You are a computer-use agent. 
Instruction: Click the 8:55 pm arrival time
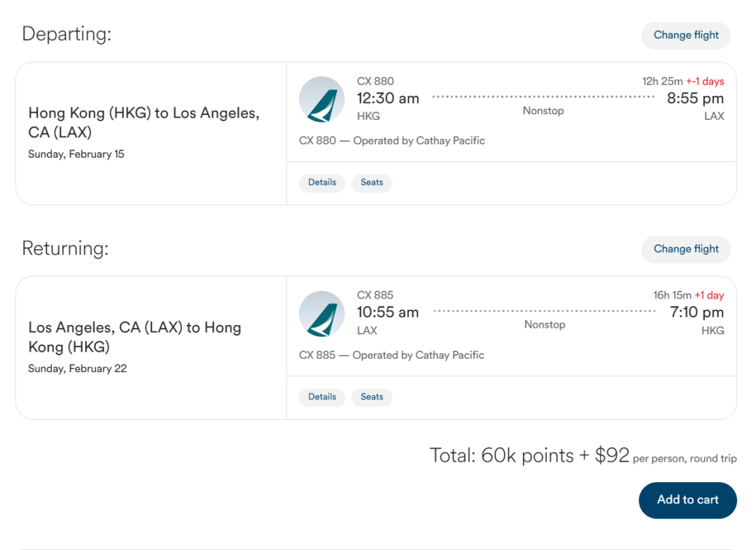click(695, 99)
